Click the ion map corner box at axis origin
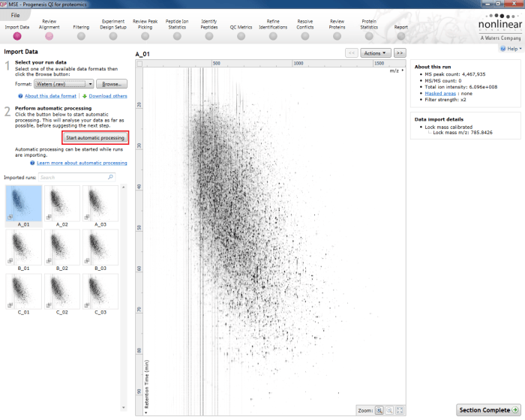This screenshot has height=420, width=525. pos(139,64)
